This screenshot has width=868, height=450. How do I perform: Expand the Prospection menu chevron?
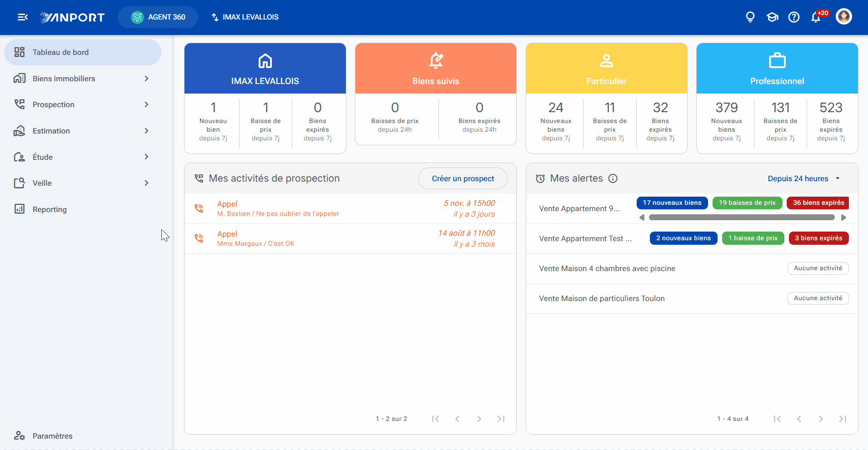146,104
